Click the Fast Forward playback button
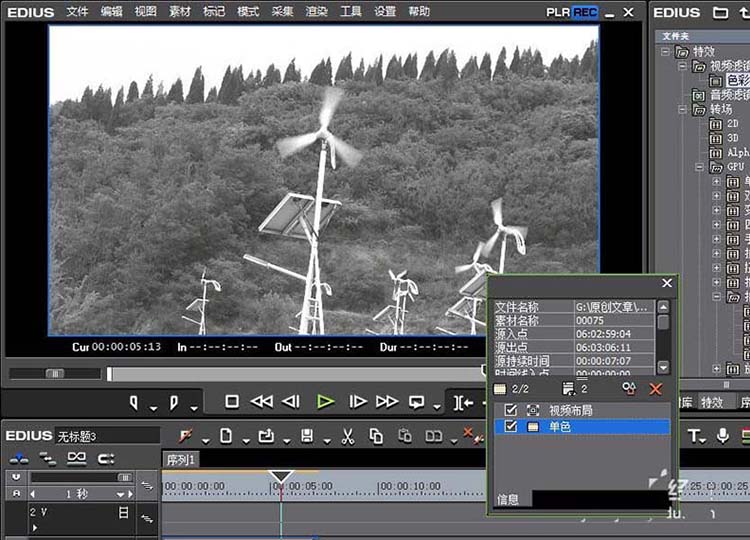 [x=387, y=401]
